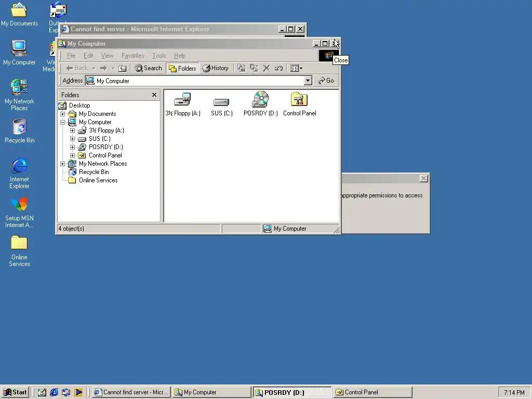Open the Control Panel icon in file pane
The width and height of the screenshot is (532, 399).
tap(299, 104)
